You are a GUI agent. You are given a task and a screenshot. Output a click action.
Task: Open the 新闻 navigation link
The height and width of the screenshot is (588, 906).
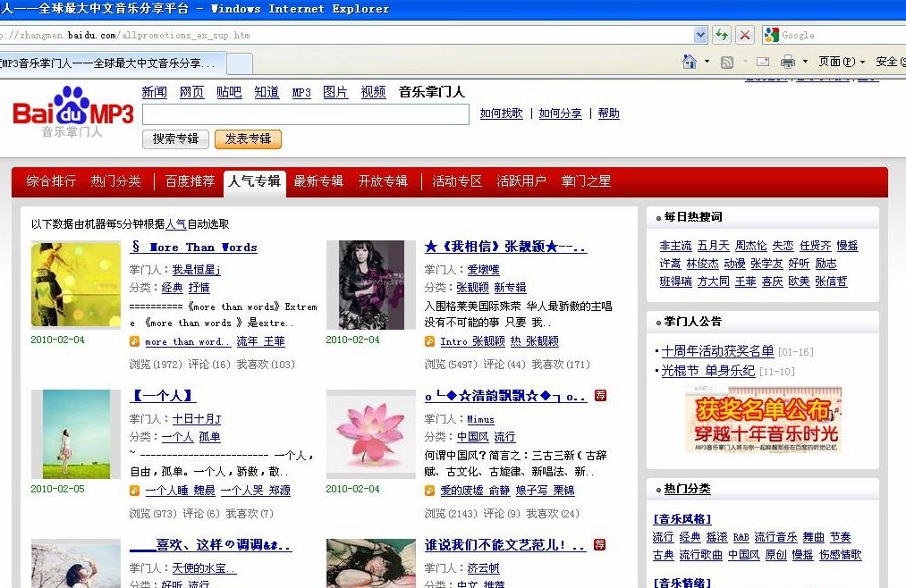[154, 92]
